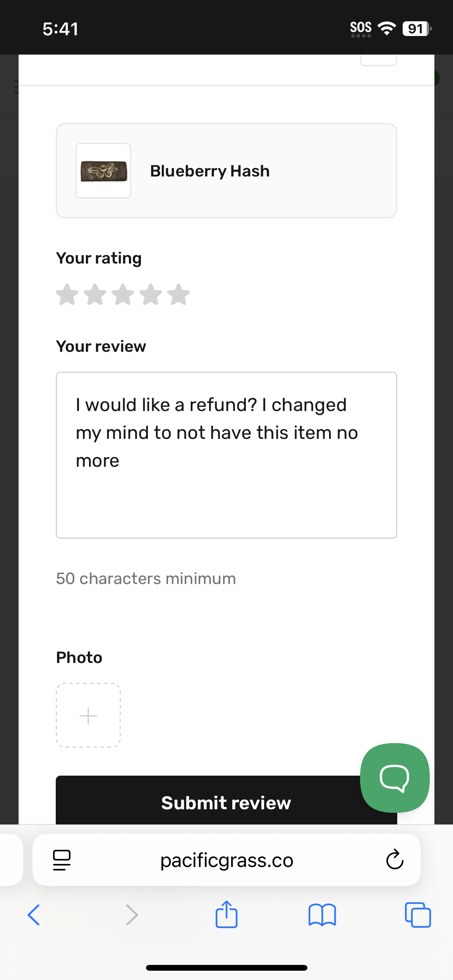Image resolution: width=453 pixels, height=980 pixels.
Task: Select the second rating star
Action: tap(95, 295)
